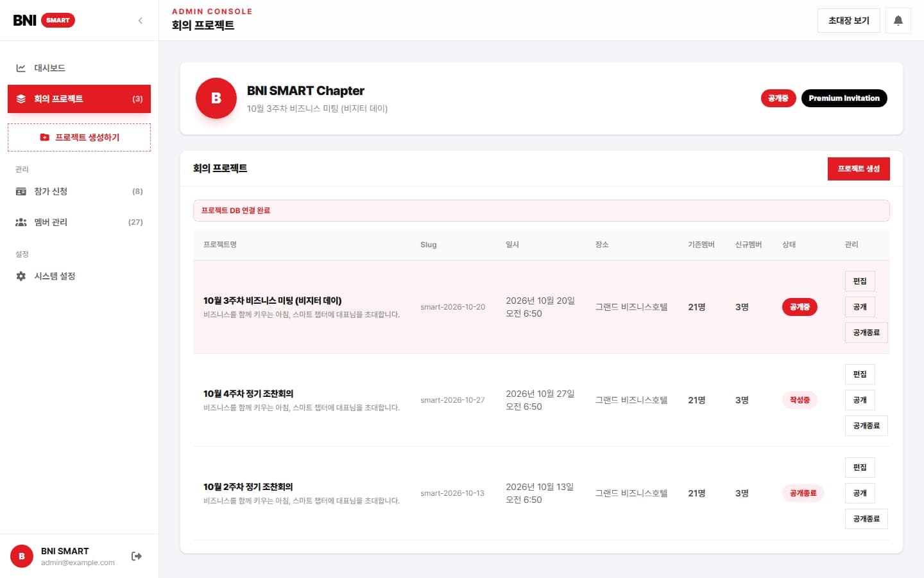Select 회의 프로젝트 in the sidebar
Image resolution: width=924 pixels, height=578 pixels.
[x=79, y=99]
